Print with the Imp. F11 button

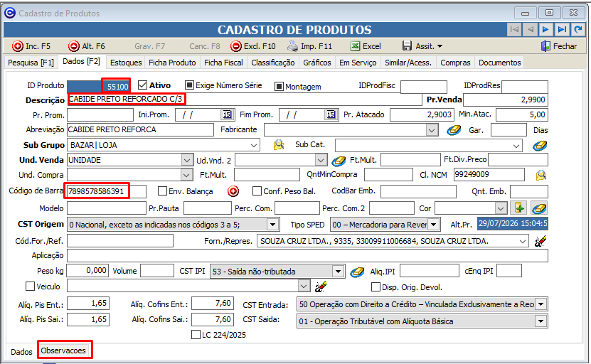310,46
